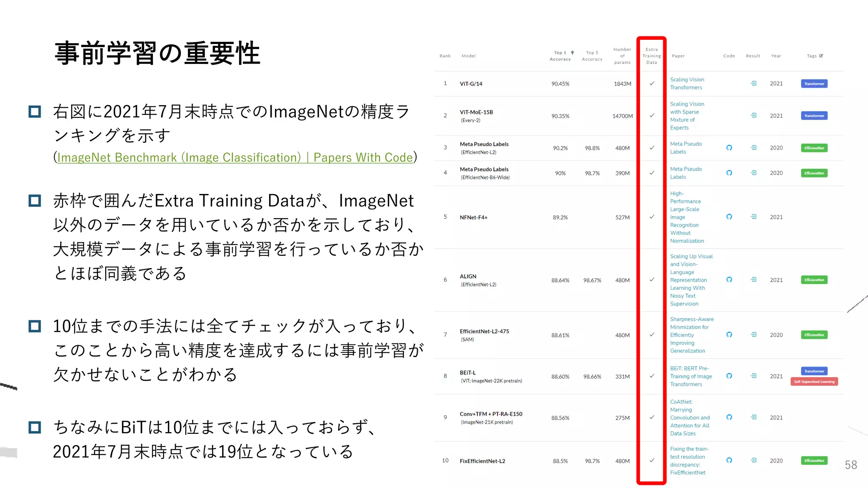Open result icon for BEiT-L row
This screenshot has width=868, height=488.
754,376
